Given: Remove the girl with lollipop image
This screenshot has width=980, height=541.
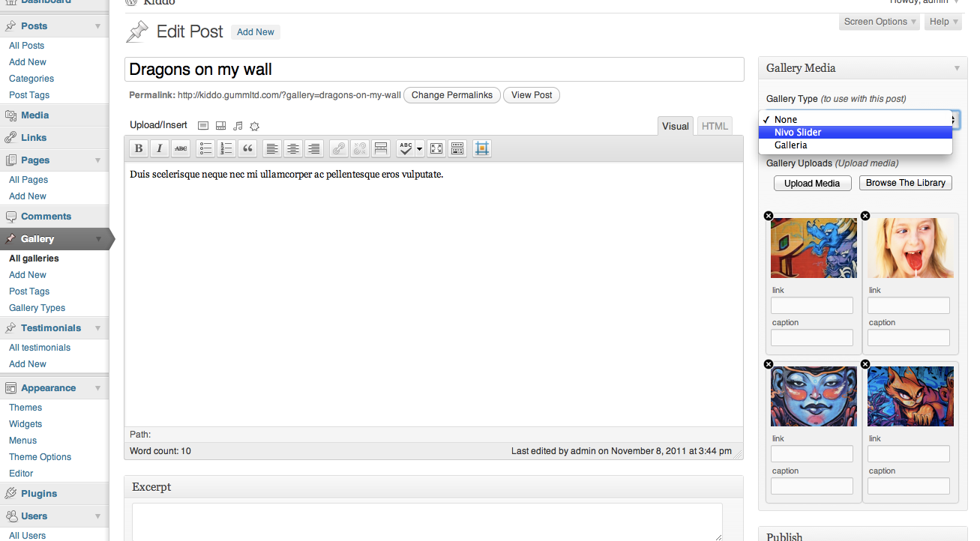Looking at the screenshot, I should pos(865,216).
